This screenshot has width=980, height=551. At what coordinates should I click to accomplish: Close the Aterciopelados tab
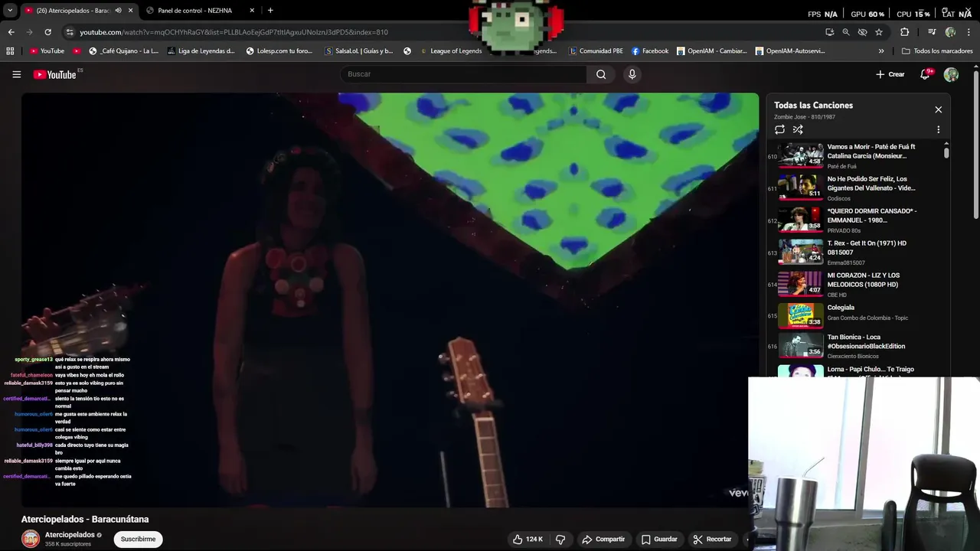point(130,11)
